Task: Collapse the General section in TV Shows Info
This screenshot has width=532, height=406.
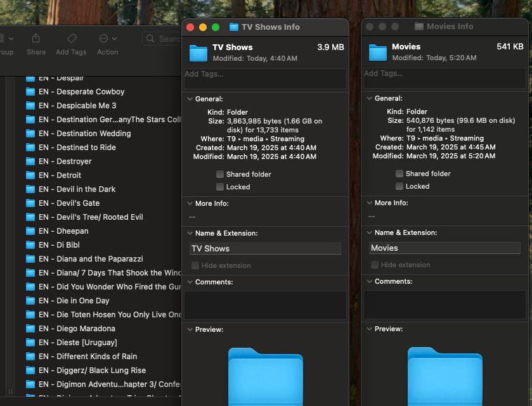Action: pos(189,99)
